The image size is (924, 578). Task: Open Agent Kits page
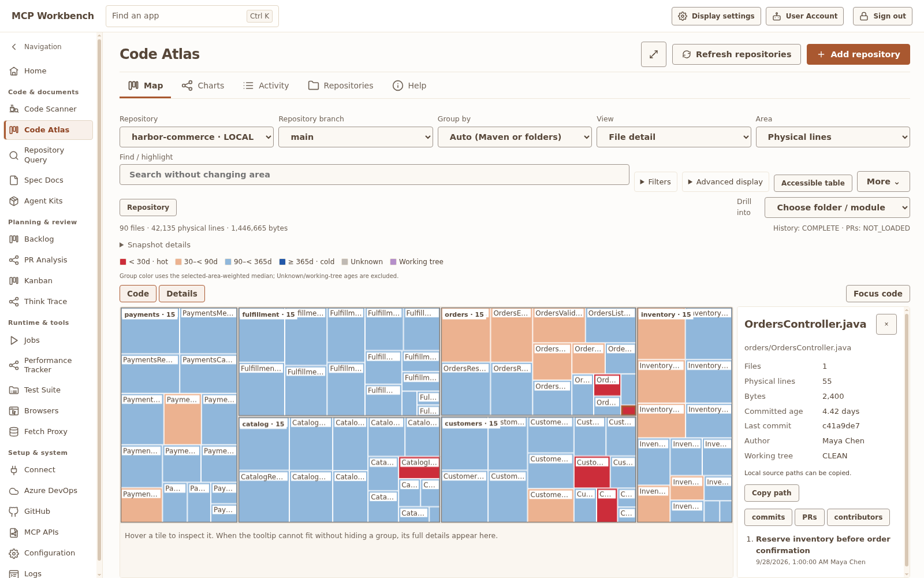[x=49, y=201]
